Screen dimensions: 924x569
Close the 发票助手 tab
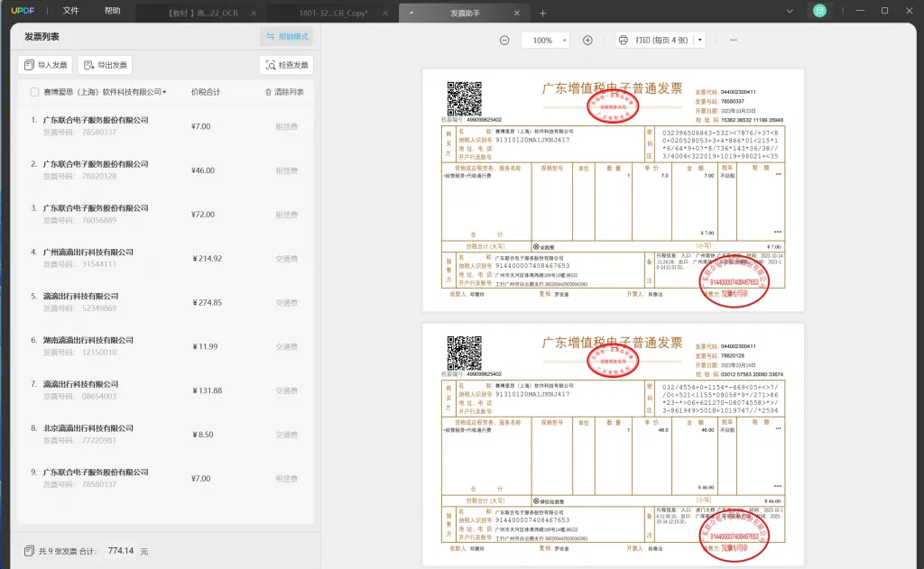coord(517,13)
